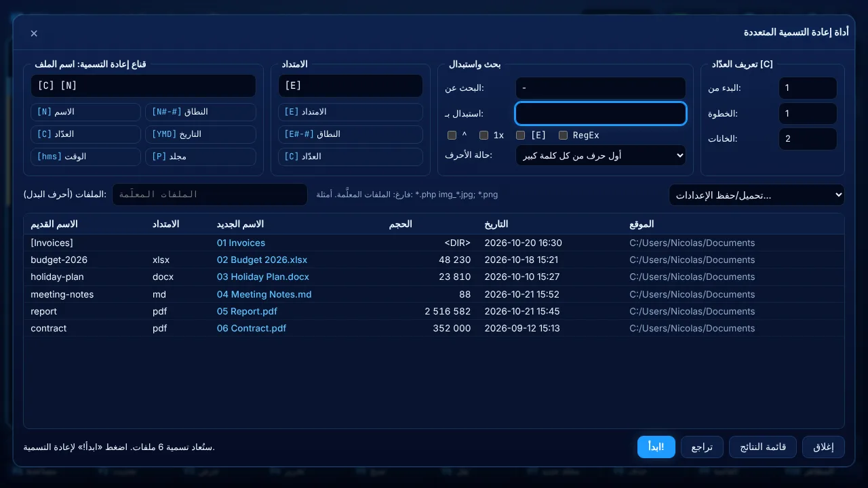Viewport: 868px width, 488px height.
Task: Close the multi-rename dialog with X
Action: pyautogui.click(x=34, y=33)
